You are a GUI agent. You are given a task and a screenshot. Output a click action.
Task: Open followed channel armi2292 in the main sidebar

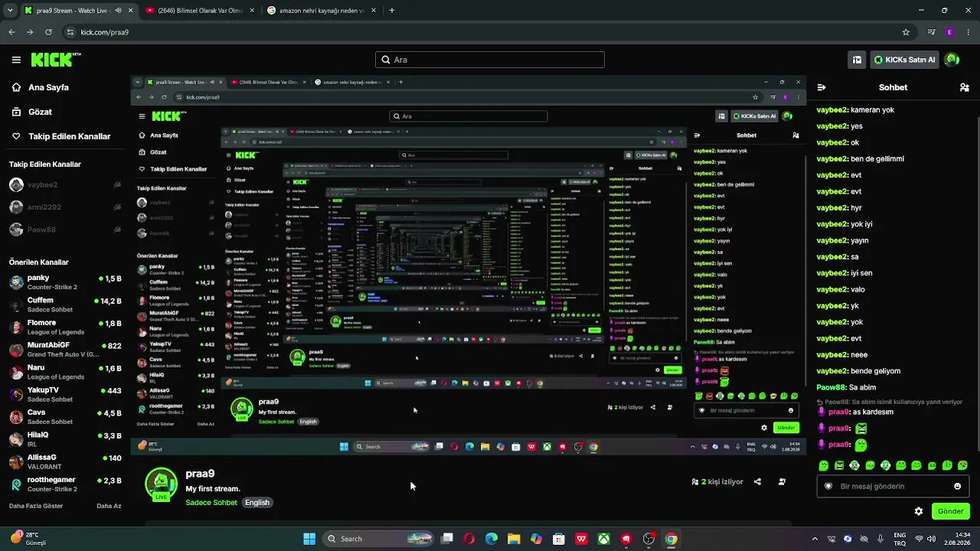point(65,207)
